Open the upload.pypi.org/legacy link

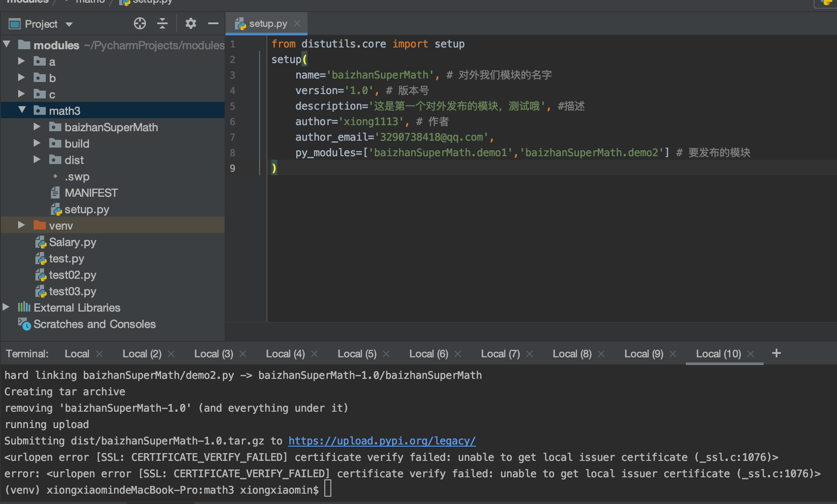click(382, 441)
